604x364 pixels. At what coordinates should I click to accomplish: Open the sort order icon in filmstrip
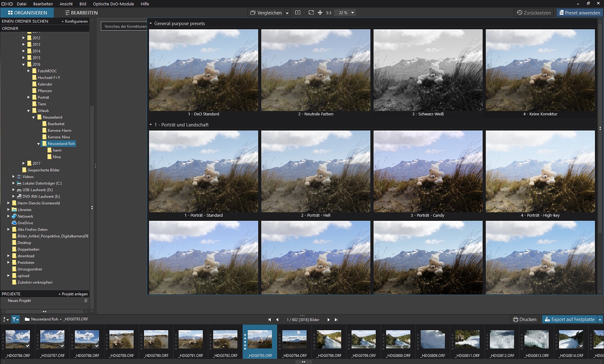(x=5, y=319)
